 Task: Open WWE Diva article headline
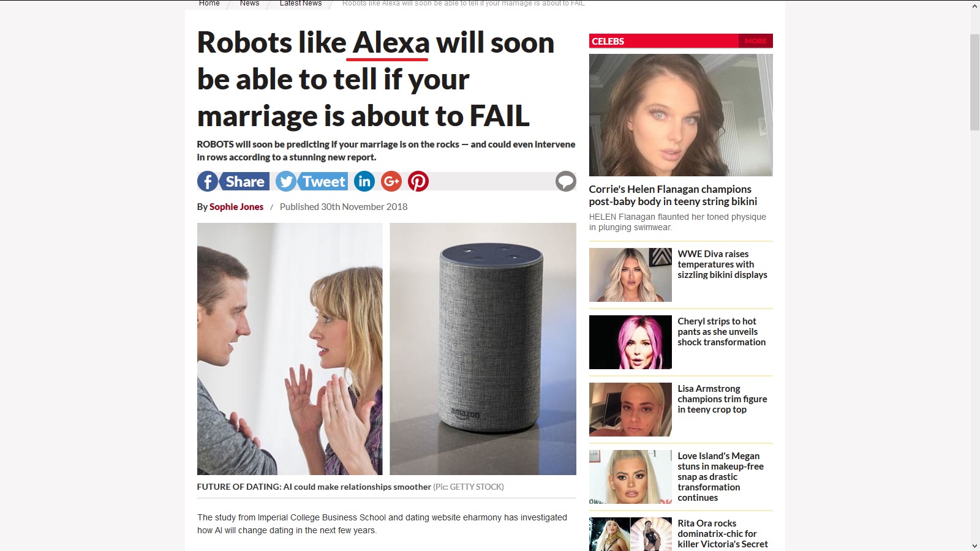[722, 264]
